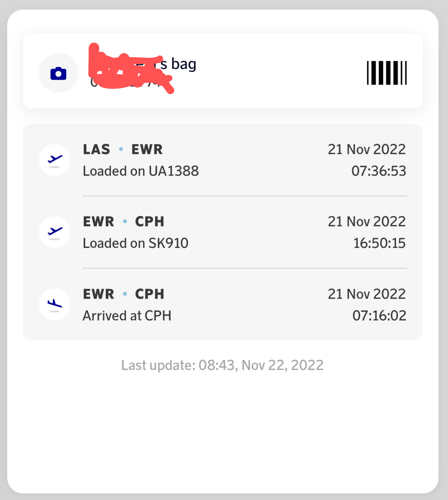448x500 pixels.
Task: Select the CPH code in SK910 row
Action: tap(150, 222)
